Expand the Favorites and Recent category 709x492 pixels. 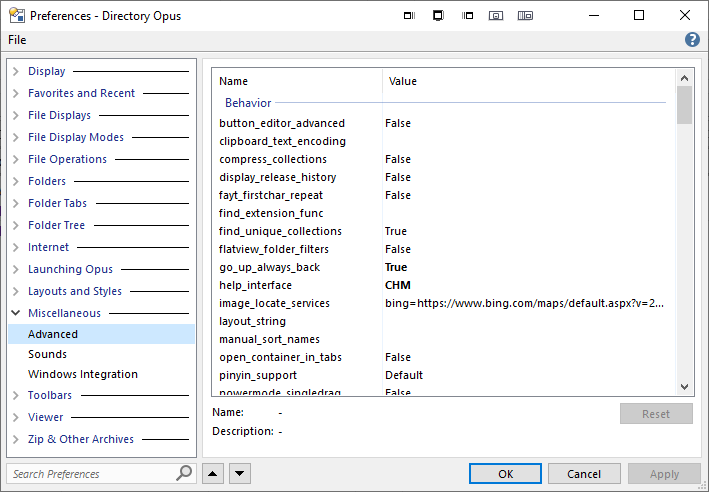coord(16,94)
